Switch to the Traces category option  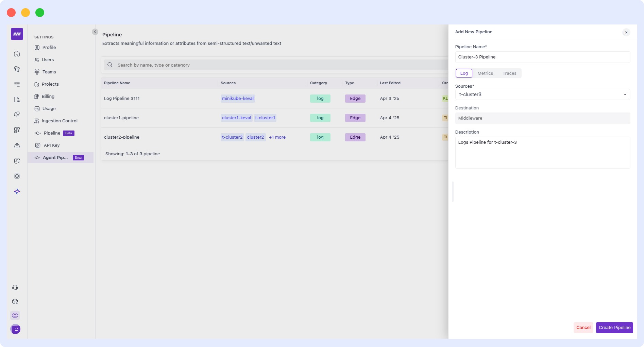pyautogui.click(x=509, y=73)
